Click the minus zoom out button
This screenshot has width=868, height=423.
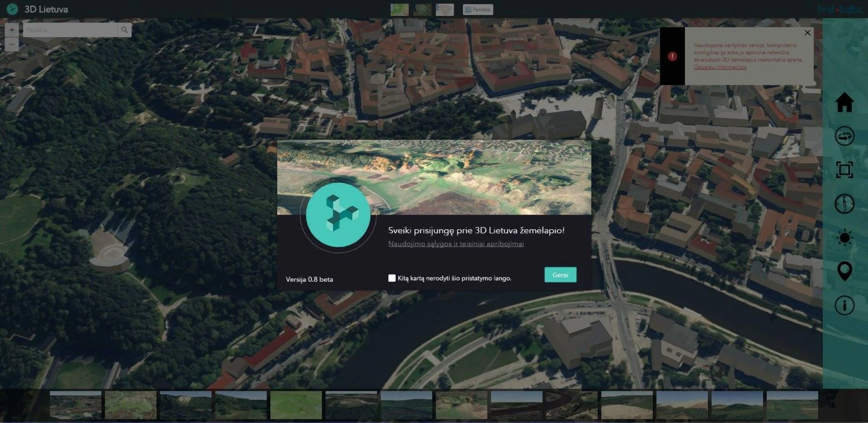[12, 45]
